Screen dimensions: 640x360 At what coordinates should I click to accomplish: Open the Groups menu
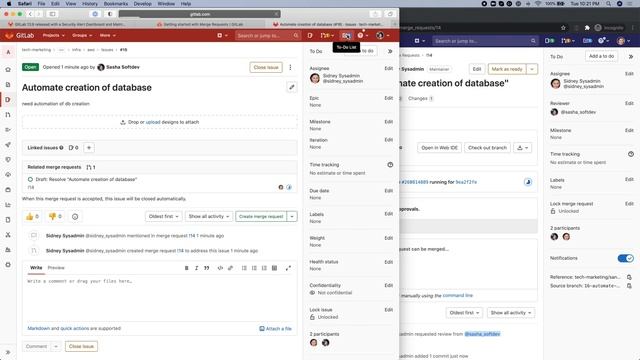click(x=82, y=36)
